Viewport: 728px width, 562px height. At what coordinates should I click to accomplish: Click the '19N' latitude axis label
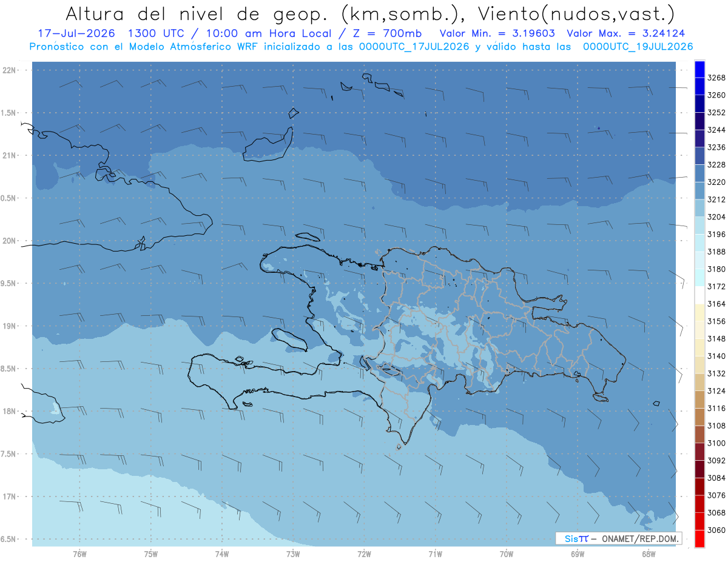click(x=10, y=326)
